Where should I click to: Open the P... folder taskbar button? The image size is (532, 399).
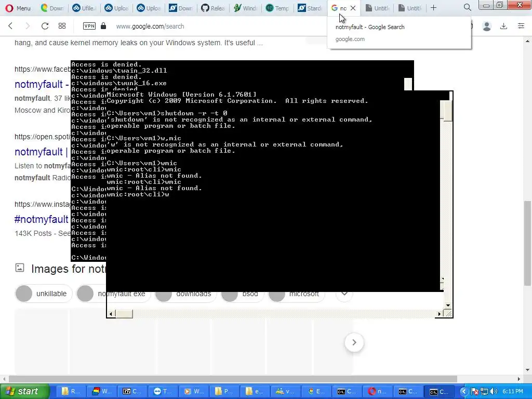(223, 391)
